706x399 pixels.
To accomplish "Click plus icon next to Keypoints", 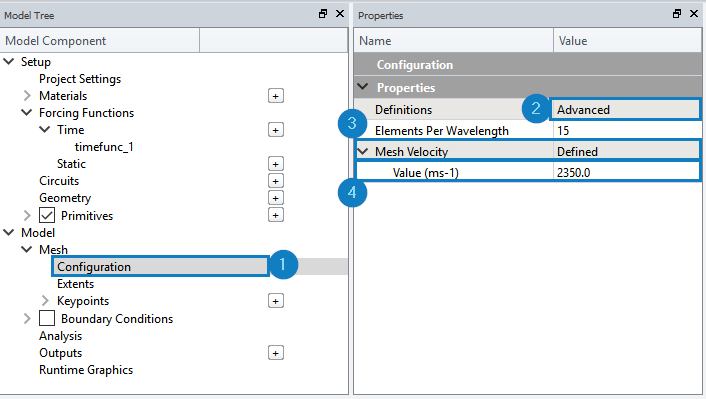I will point(276,301).
